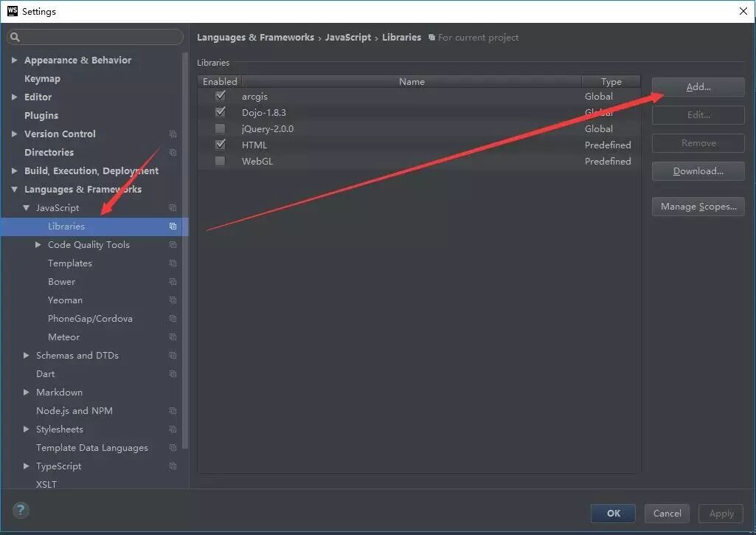Click project-level icon beside Yeoman
756x535 pixels.
click(173, 300)
